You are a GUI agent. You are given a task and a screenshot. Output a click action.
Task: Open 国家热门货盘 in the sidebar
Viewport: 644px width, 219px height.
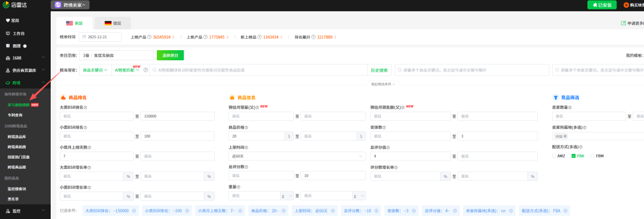(x=18, y=157)
